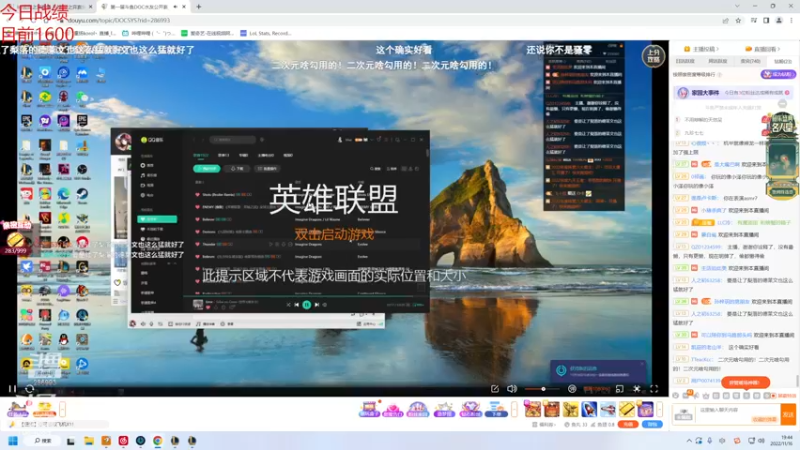Toggle the heart on the Demons song row
Viewport: 800px width, 450px height.
(197, 232)
